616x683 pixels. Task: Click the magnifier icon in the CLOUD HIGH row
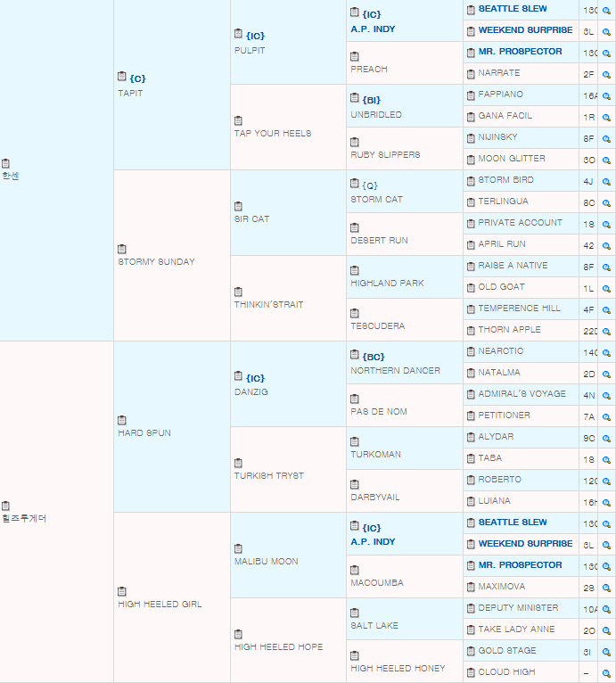point(606,673)
